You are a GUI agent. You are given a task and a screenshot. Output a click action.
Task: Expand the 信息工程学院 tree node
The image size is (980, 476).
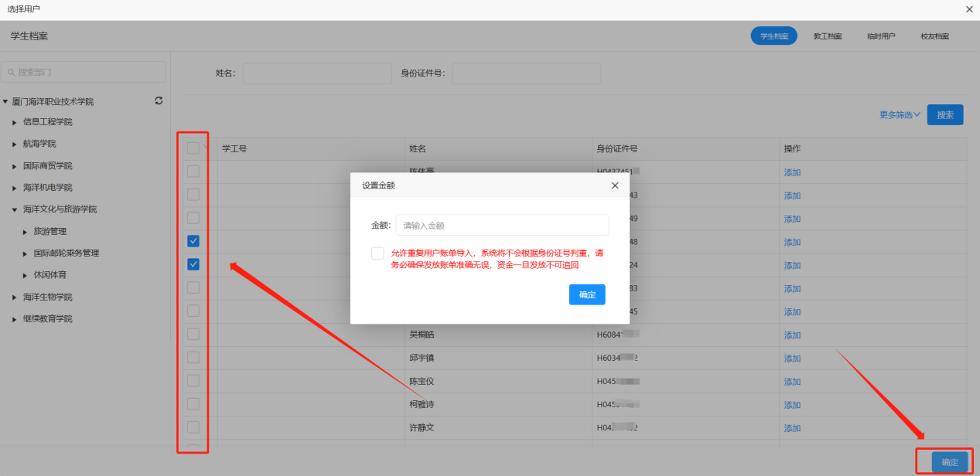click(x=14, y=122)
